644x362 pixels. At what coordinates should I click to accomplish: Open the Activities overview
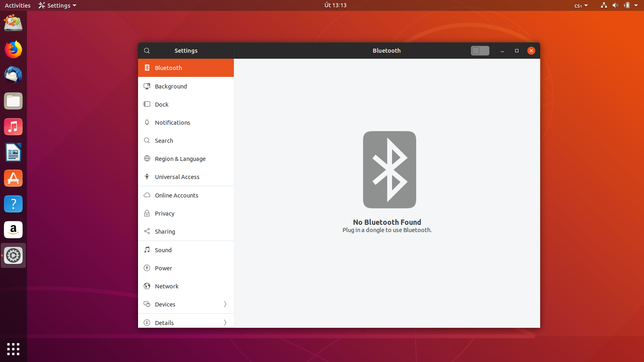pos(17,5)
